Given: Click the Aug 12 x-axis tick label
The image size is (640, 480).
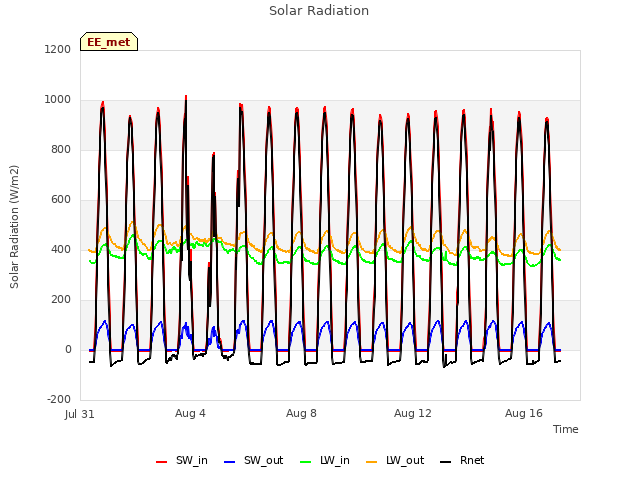Looking at the screenshot, I should point(413,413).
